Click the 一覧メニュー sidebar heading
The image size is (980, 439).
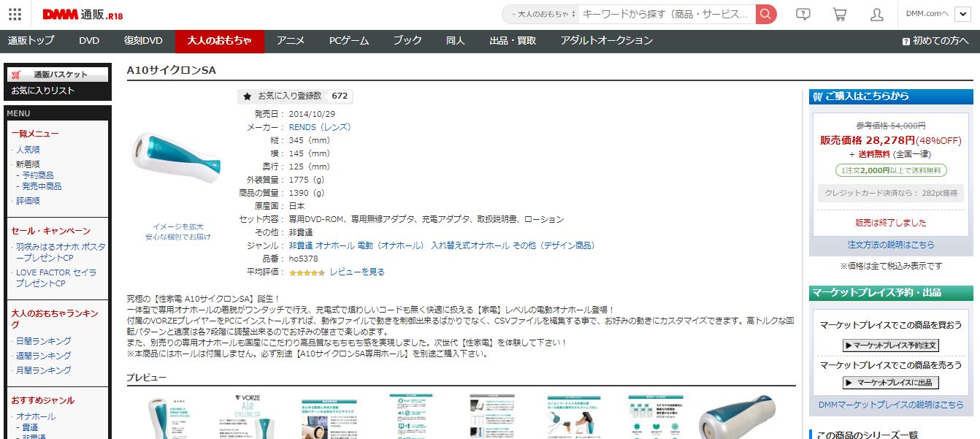(35, 134)
